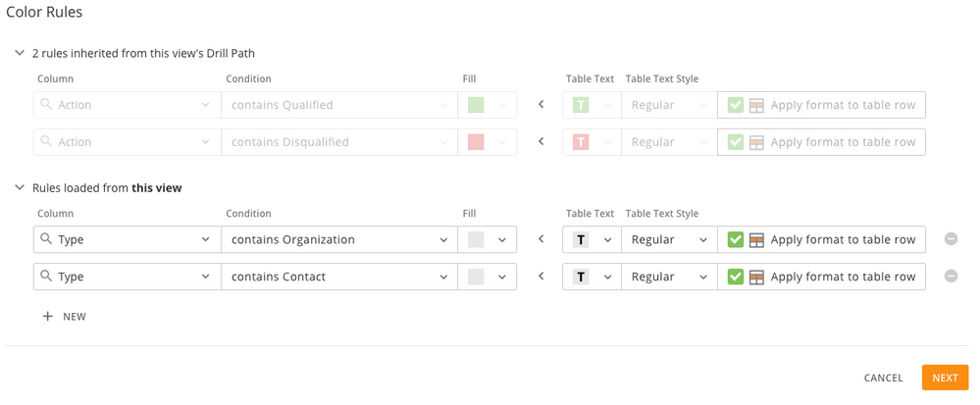The image size is (980, 405).
Task: Click the collapse arrow beside the Organization rule's Fill
Action: coord(542,239)
